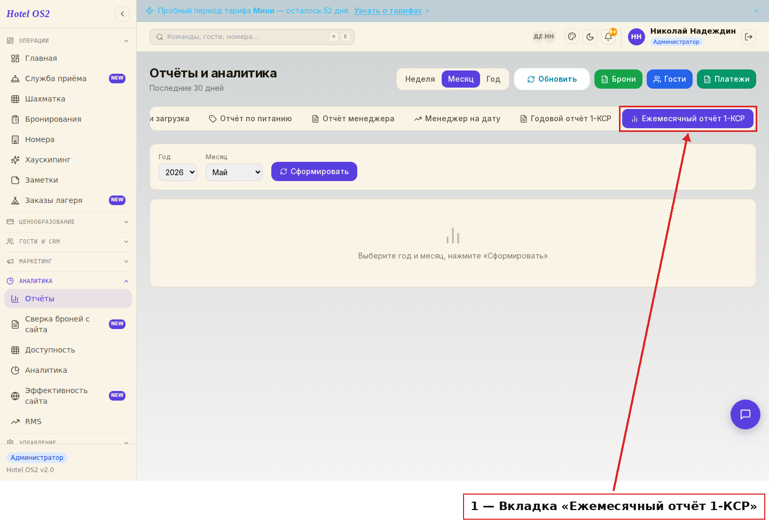The width and height of the screenshot is (769, 532).
Task: Toggle dark mode moon icon
Action: [x=590, y=37]
